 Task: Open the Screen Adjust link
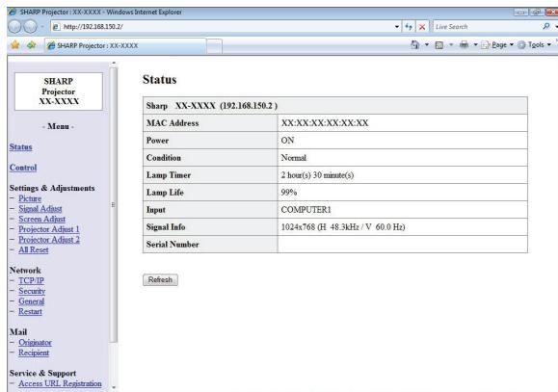[x=42, y=220]
